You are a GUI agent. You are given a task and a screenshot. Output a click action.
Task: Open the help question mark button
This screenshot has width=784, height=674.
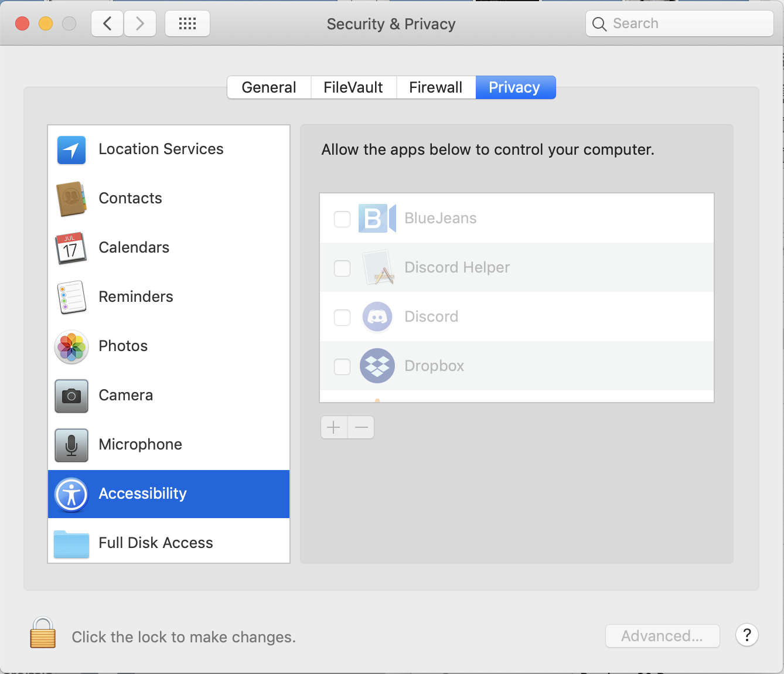(747, 635)
